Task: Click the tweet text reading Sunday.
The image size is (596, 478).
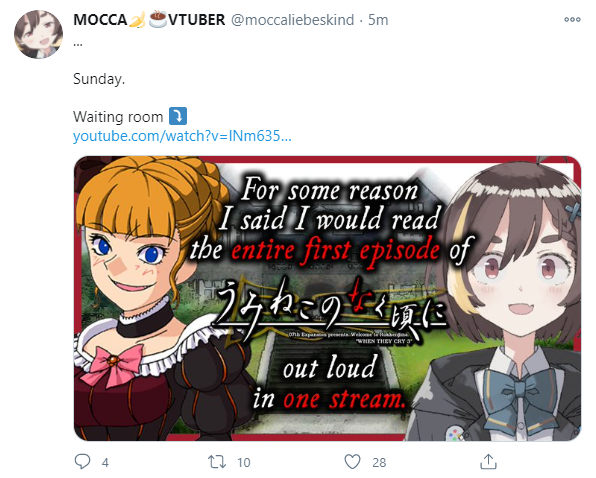Action: pyautogui.click(x=99, y=79)
